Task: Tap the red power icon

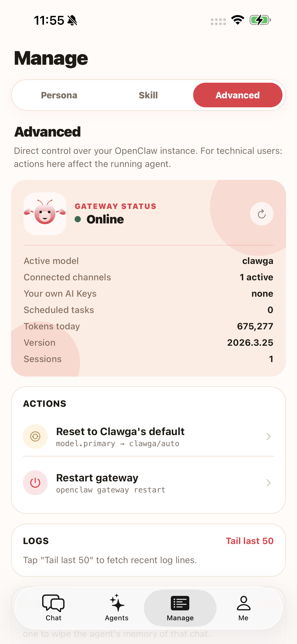Action: pyautogui.click(x=35, y=483)
